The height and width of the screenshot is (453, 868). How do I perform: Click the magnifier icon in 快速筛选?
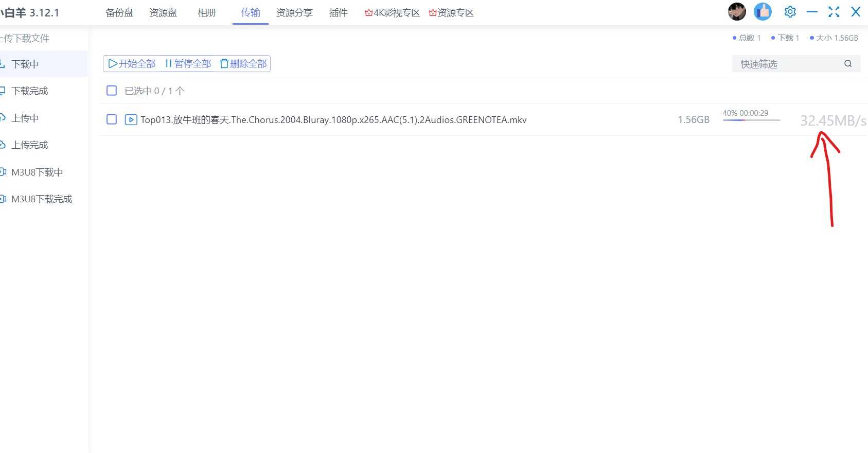[x=848, y=64]
